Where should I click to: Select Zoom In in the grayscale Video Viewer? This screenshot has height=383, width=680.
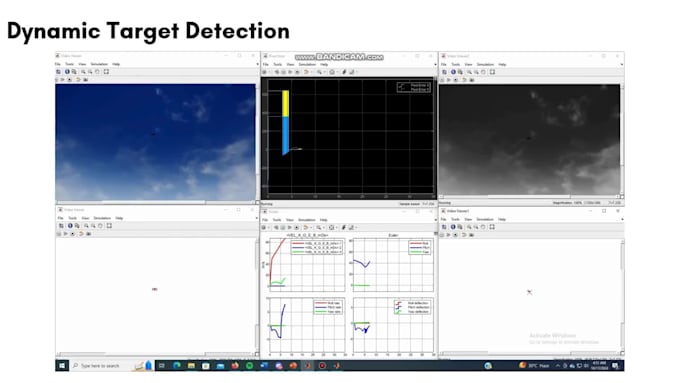pos(469,72)
